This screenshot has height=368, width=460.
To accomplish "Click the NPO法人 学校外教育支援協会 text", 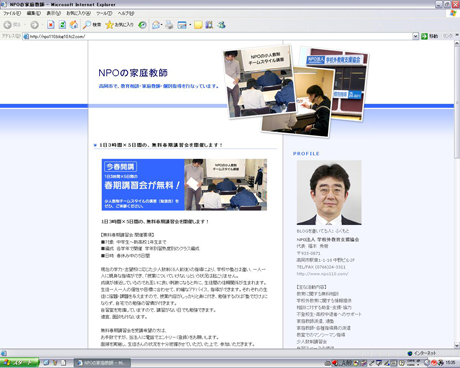I will [x=328, y=239].
